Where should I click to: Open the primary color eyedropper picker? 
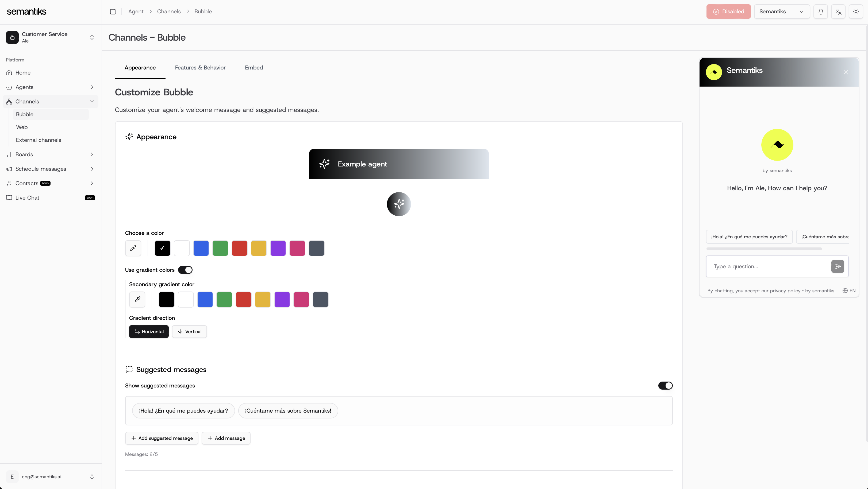(133, 248)
